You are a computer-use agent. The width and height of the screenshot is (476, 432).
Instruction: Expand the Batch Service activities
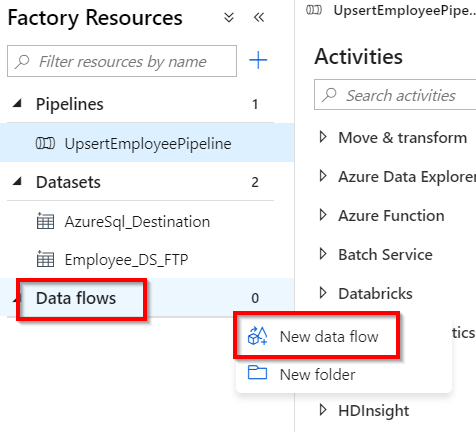click(323, 254)
